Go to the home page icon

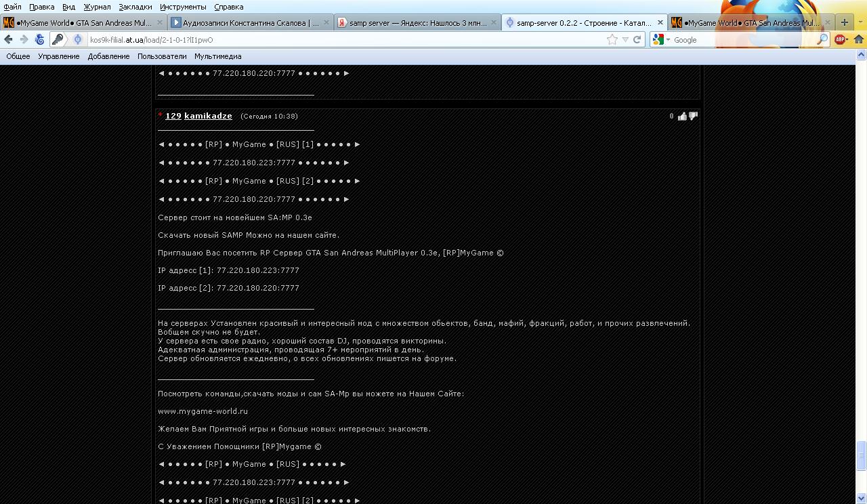(859, 39)
